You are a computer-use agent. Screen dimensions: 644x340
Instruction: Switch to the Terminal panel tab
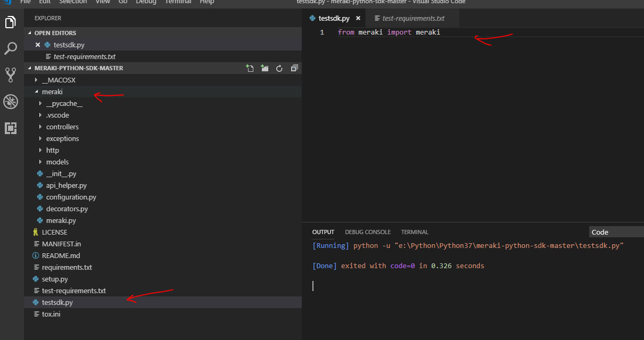click(x=415, y=232)
